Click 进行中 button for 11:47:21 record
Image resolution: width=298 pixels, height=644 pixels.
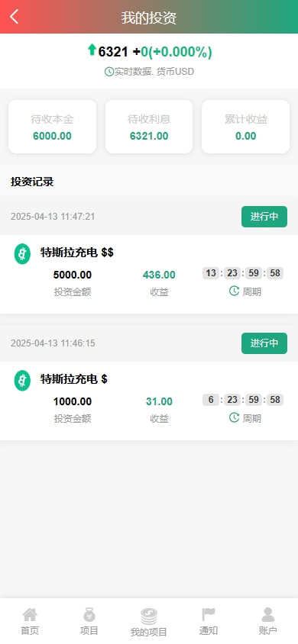point(264,217)
